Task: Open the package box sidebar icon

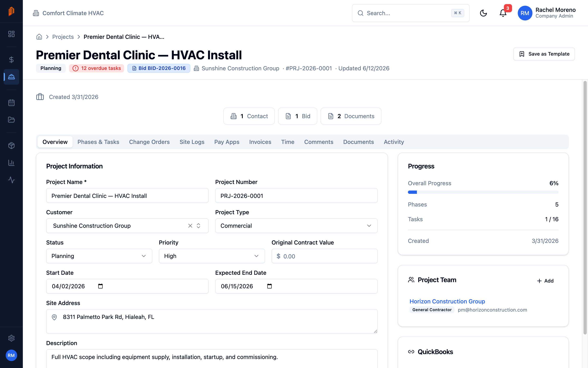Action: [11, 146]
